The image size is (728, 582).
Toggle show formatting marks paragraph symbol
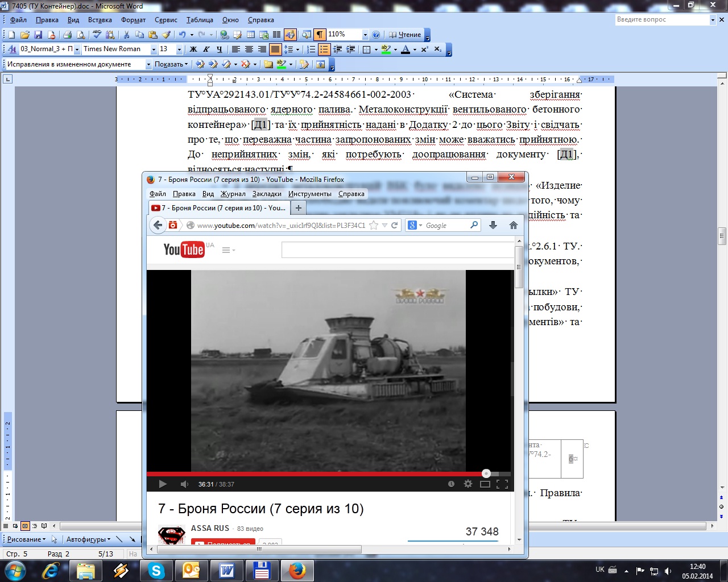(320, 35)
